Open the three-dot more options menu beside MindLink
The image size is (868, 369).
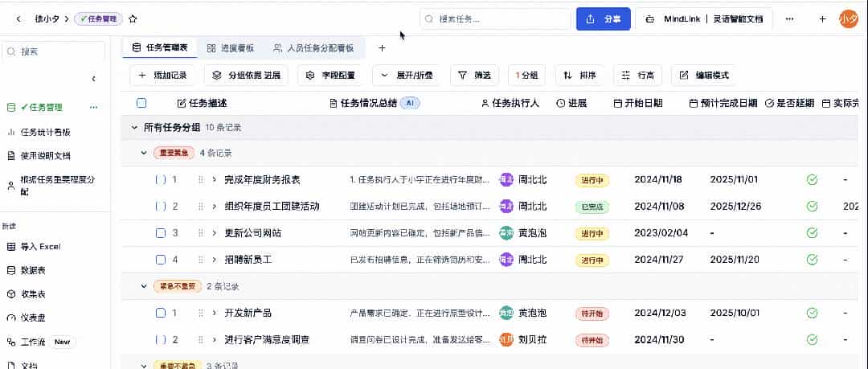click(x=789, y=18)
